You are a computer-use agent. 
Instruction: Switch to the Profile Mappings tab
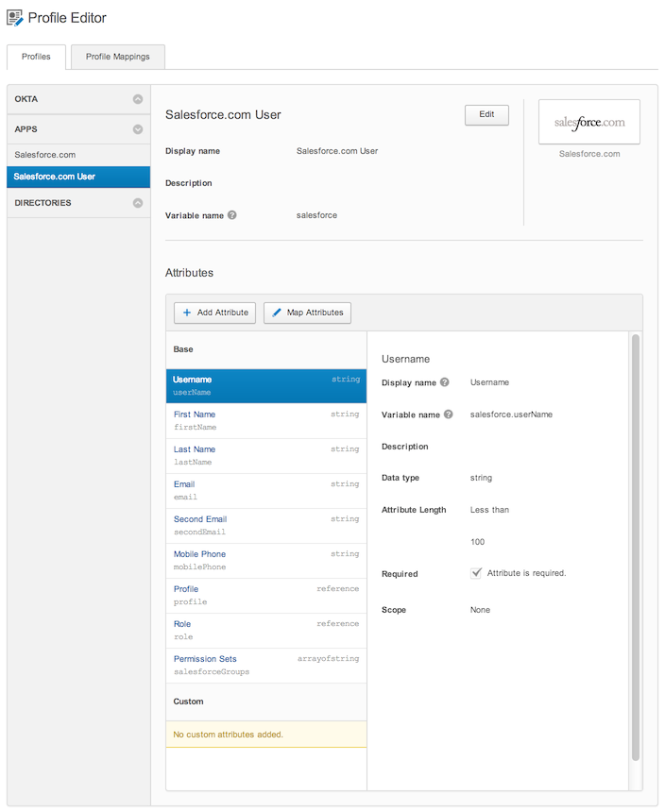click(118, 57)
